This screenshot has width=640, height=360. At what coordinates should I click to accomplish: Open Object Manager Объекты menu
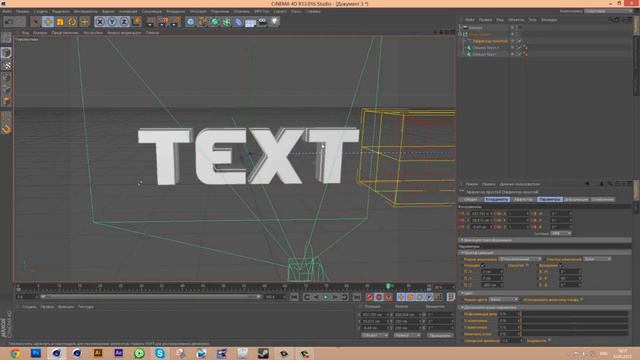pos(516,20)
